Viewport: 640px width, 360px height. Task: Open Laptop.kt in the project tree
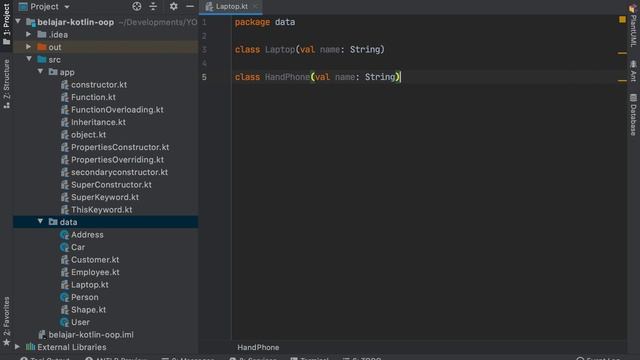tap(89, 285)
